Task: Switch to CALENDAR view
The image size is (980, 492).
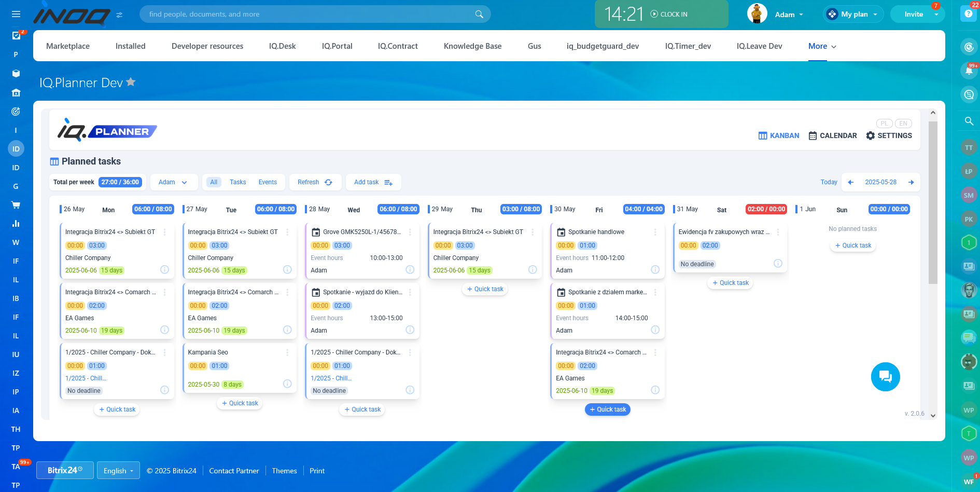Action: click(833, 135)
